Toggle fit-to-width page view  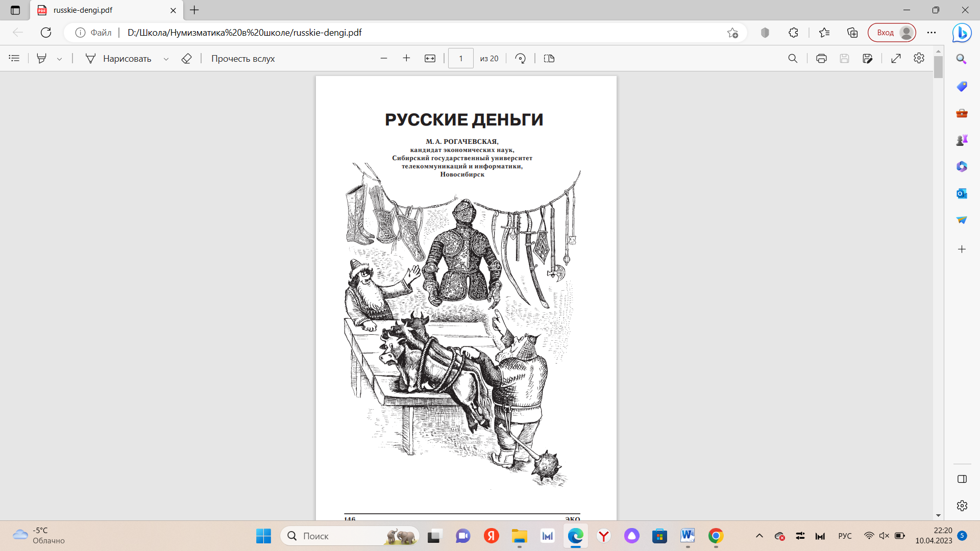tap(430, 58)
